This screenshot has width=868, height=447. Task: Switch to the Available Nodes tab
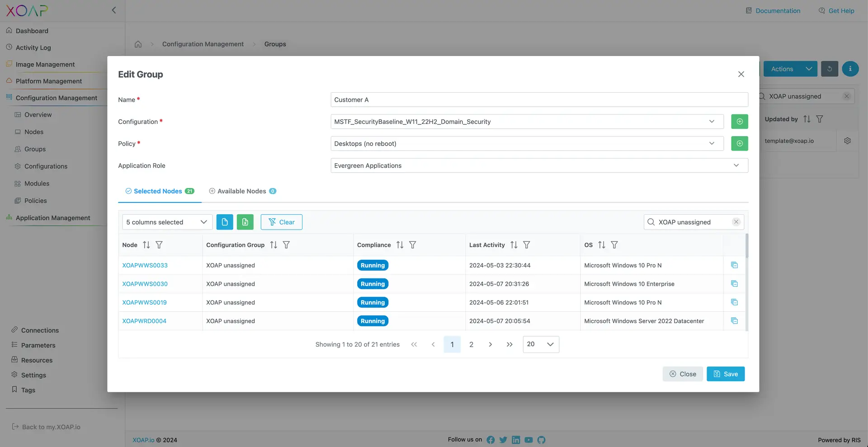pyautogui.click(x=242, y=191)
